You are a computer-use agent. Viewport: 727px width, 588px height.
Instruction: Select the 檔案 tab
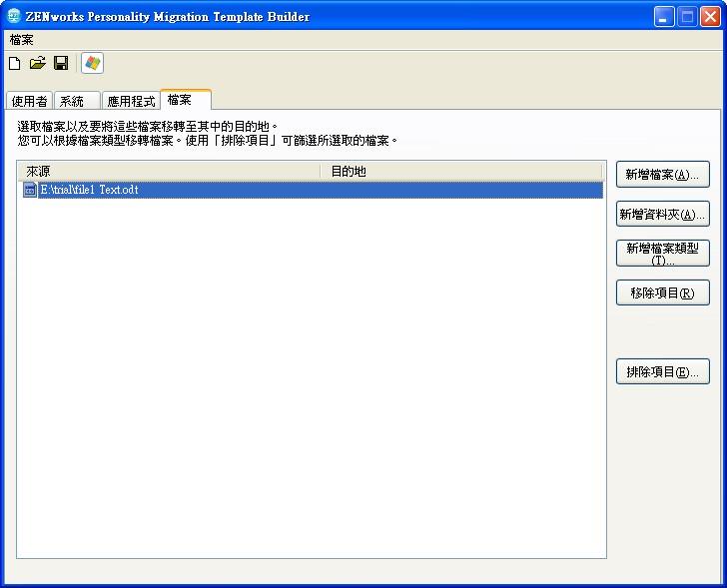click(x=186, y=100)
